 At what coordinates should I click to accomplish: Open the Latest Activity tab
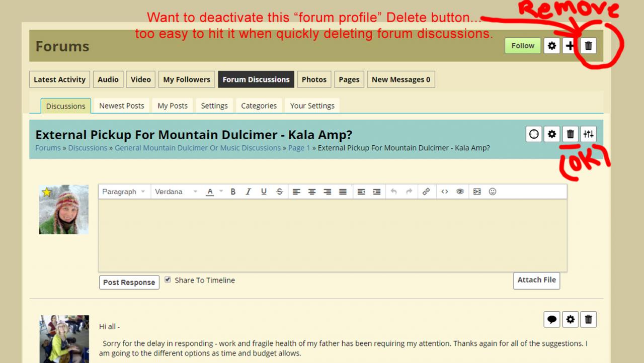(59, 79)
